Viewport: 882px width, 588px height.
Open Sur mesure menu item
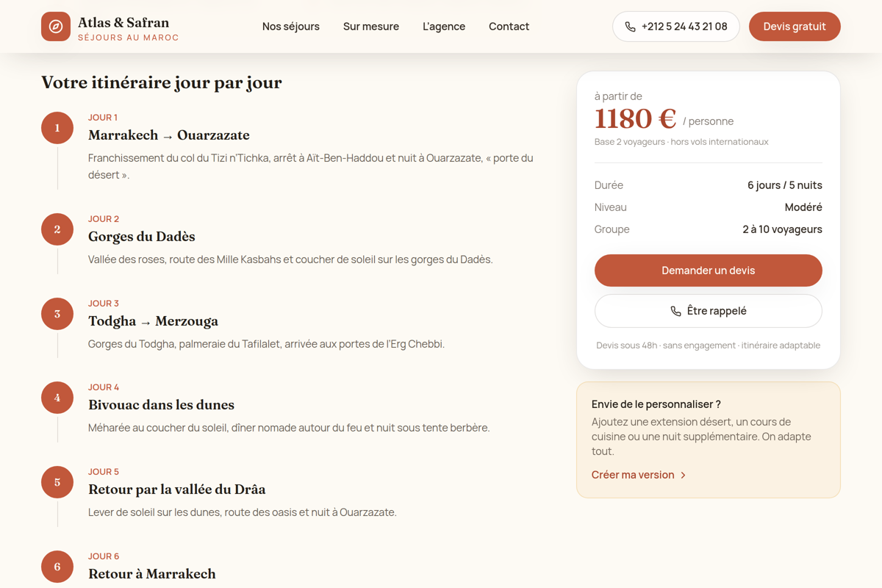[x=371, y=26]
